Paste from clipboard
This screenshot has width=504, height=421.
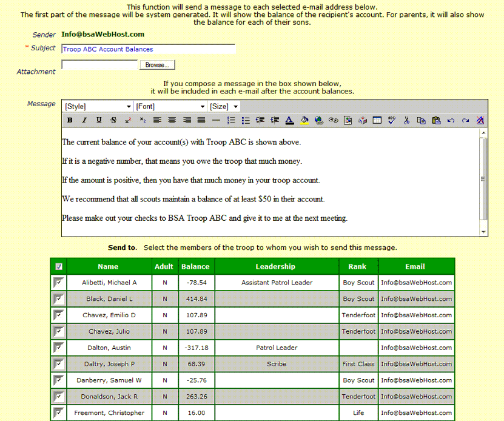[436, 121]
